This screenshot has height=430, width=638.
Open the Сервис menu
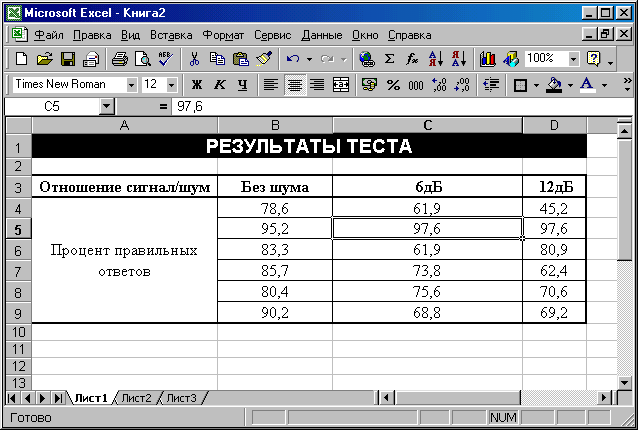pos(273,35)
